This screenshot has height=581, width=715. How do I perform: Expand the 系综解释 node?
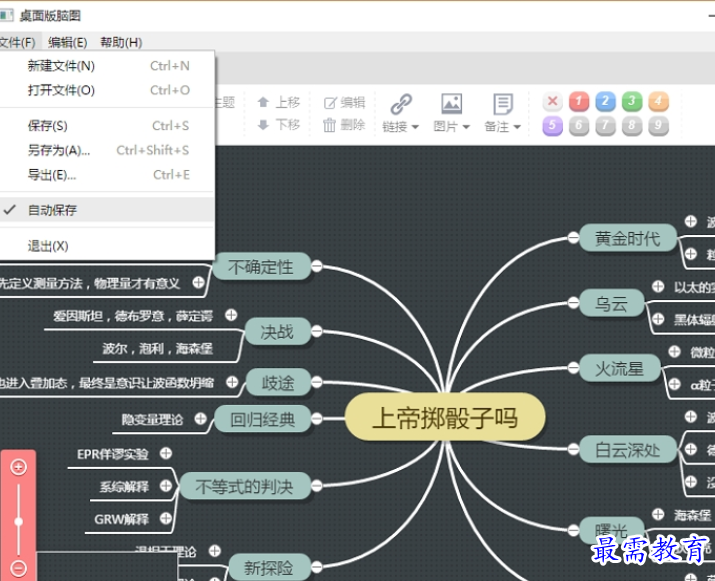tap(166, 486)
